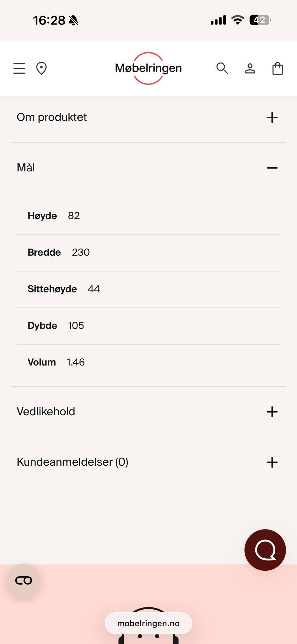Collapse the Mål section
Screen dimensions: 297x644
coord(272,168)
